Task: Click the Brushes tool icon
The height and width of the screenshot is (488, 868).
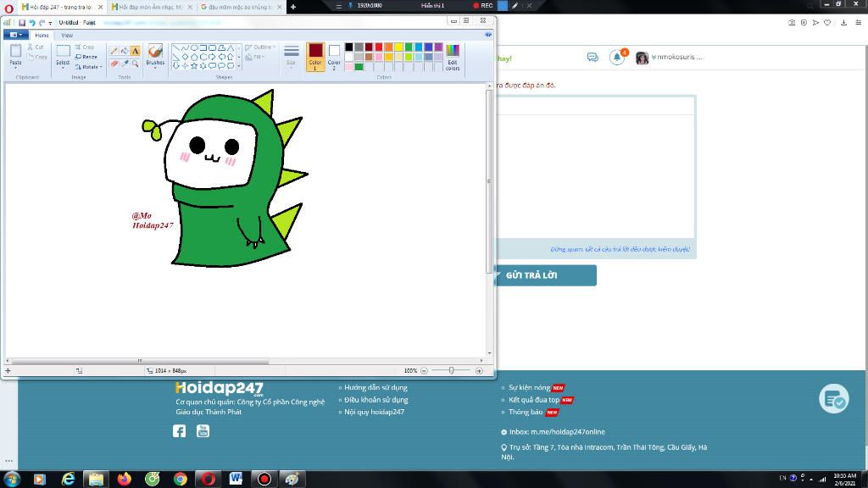Action: coord(155,51)
